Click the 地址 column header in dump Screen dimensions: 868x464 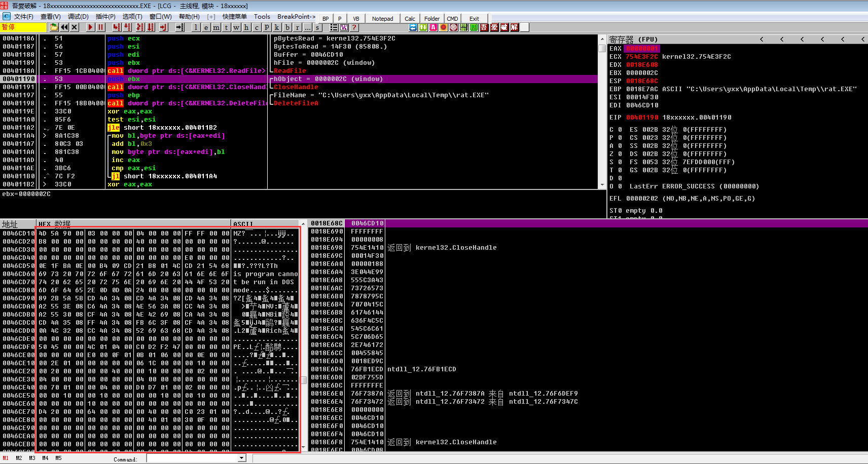click(x=18, y=224)
